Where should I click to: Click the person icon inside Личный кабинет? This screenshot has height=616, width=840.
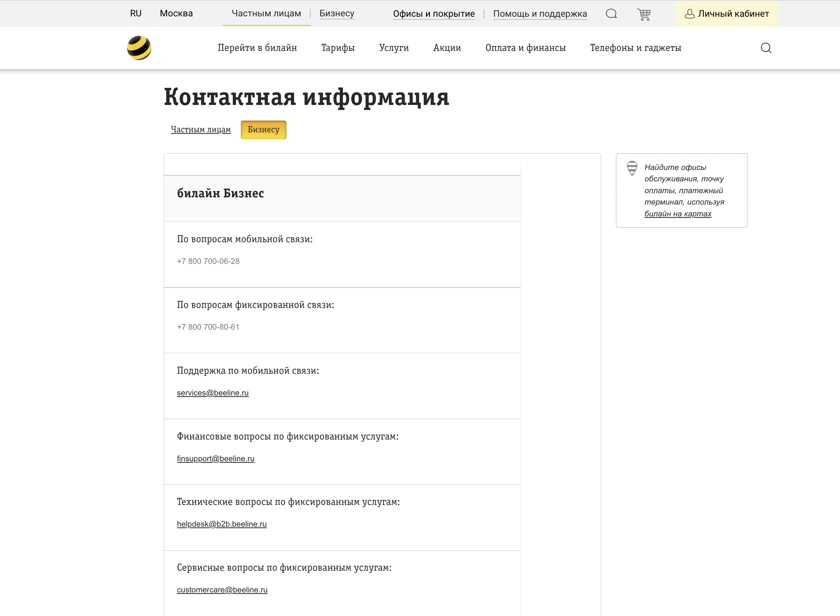pos(689,14)
